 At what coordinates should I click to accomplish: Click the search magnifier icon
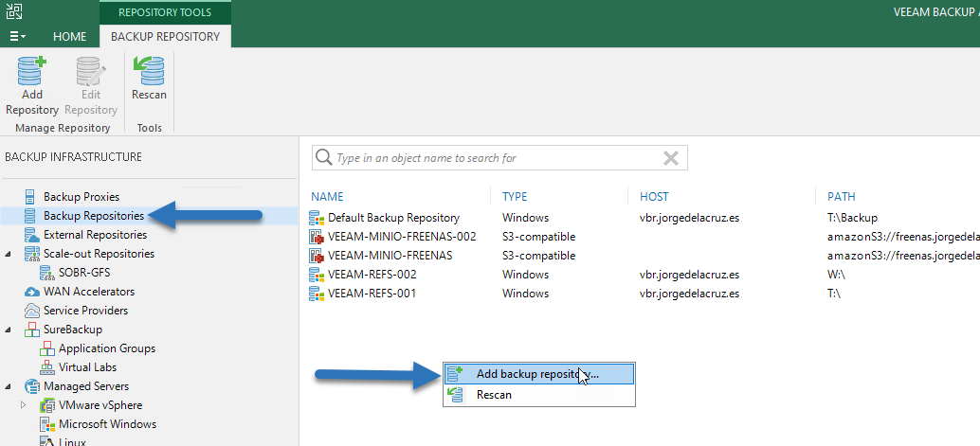[x=324, y=157]
